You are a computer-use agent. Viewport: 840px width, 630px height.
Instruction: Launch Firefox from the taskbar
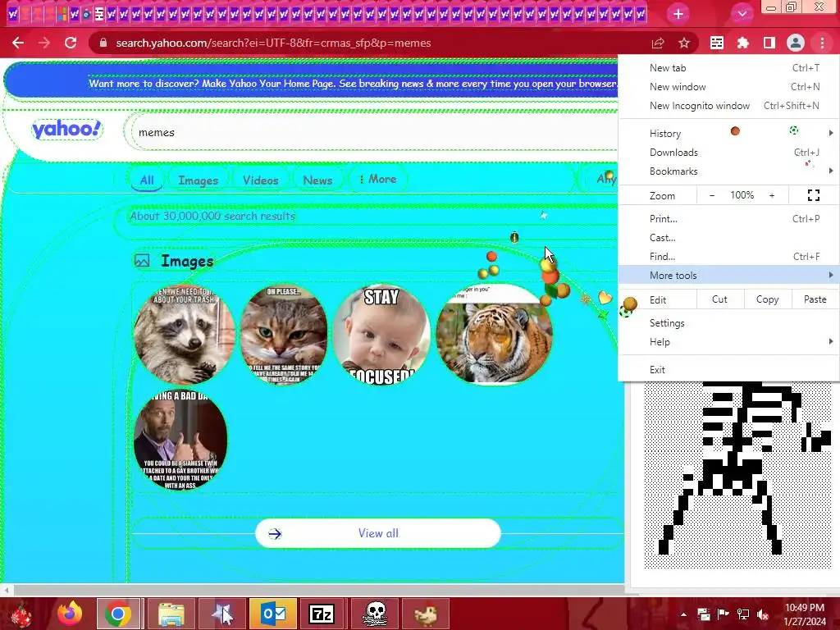71,614
